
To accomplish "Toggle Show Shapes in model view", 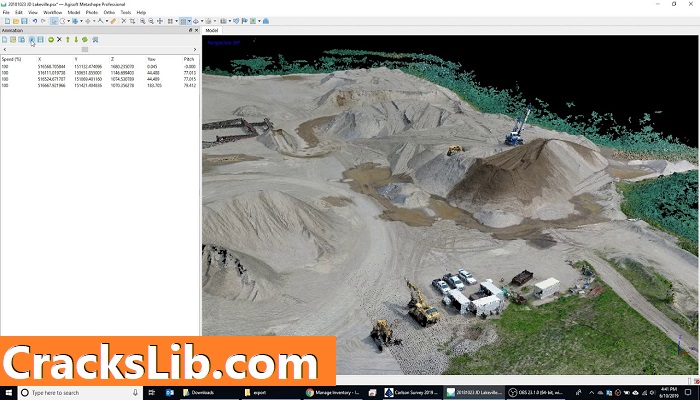I will click(236, 21).
